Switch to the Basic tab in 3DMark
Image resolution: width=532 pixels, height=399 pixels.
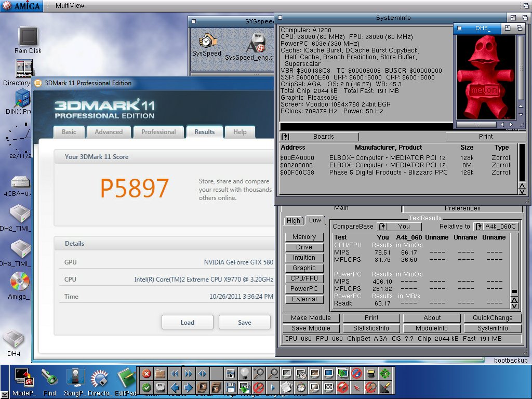click(69, 131)
